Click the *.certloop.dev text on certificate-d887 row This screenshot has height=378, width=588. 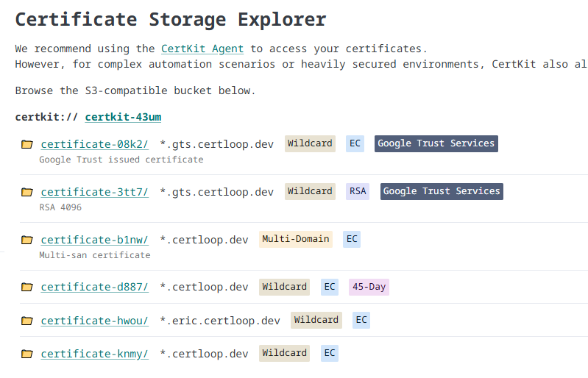[204, 287]
